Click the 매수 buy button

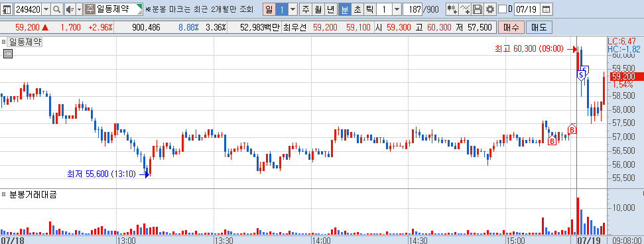pos(511,28)
